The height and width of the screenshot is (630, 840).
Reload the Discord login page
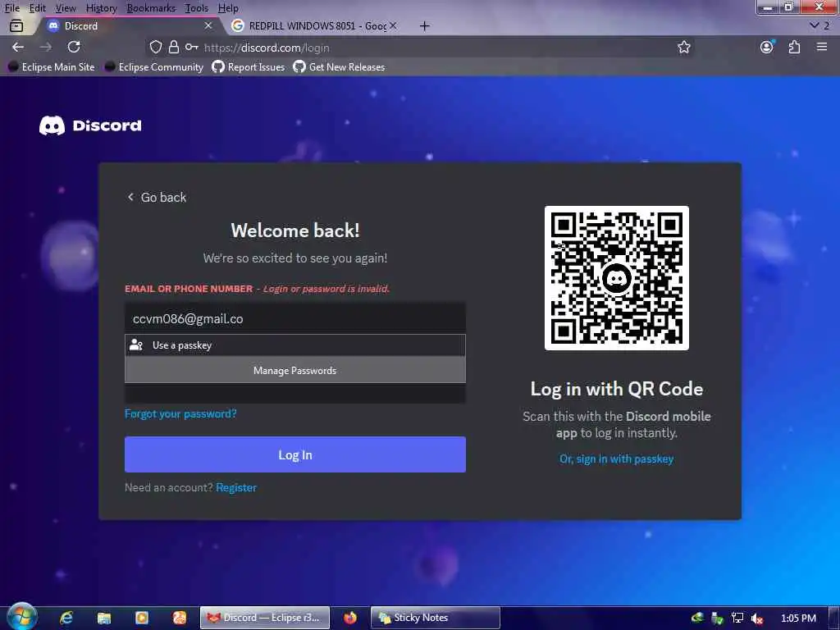(x=74, y=47)
